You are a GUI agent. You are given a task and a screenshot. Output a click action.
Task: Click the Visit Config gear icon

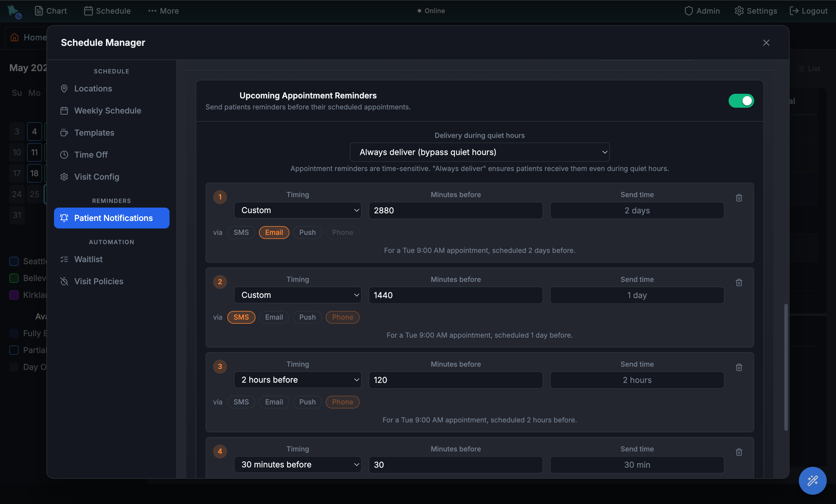(64, 177)
